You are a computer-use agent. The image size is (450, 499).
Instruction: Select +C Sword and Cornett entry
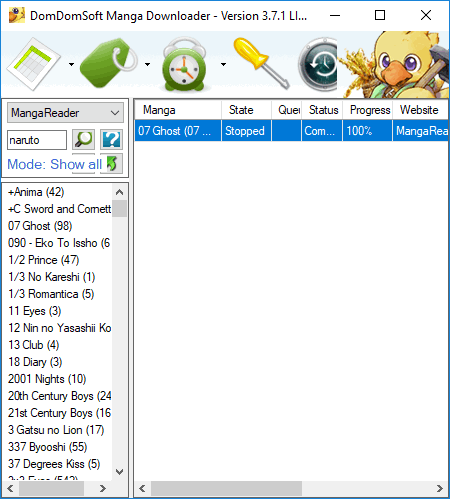click(59, 209)
